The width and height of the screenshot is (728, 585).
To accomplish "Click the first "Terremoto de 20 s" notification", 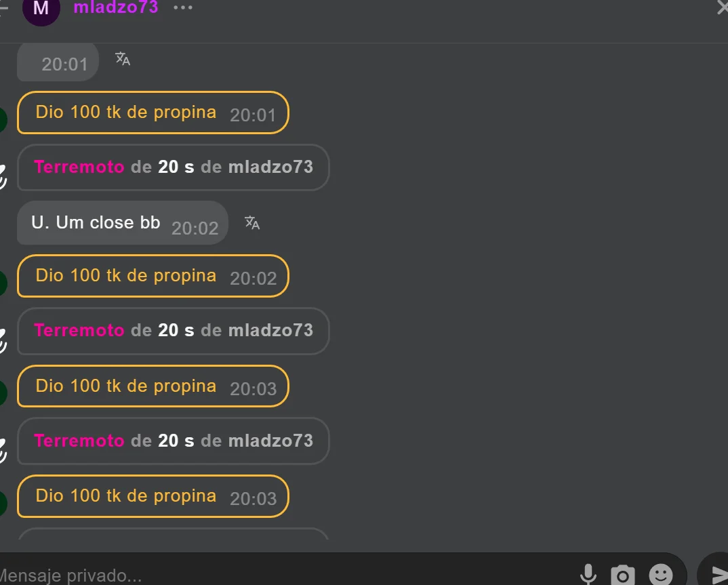I will click(x=173, y=167).
